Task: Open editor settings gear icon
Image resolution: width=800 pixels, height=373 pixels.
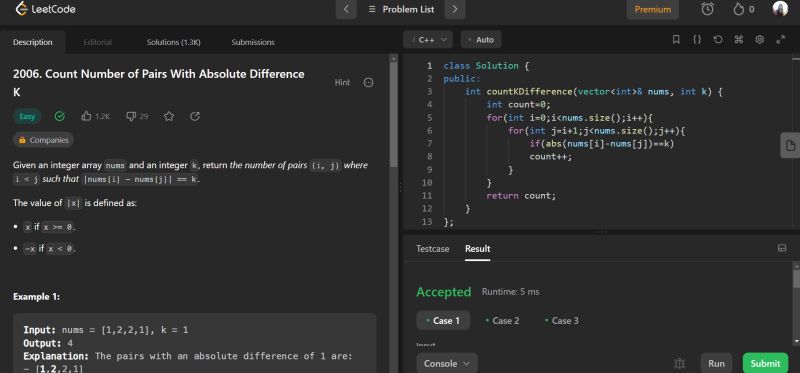Action: pyautogui.click(x=759, y=40)
